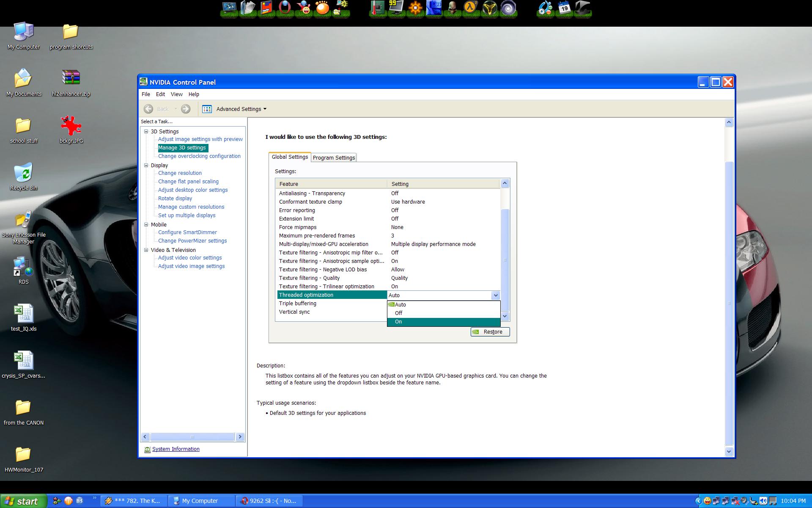
Task: Open Change overclocking configuration task
Action: click(x=199, y=156)
